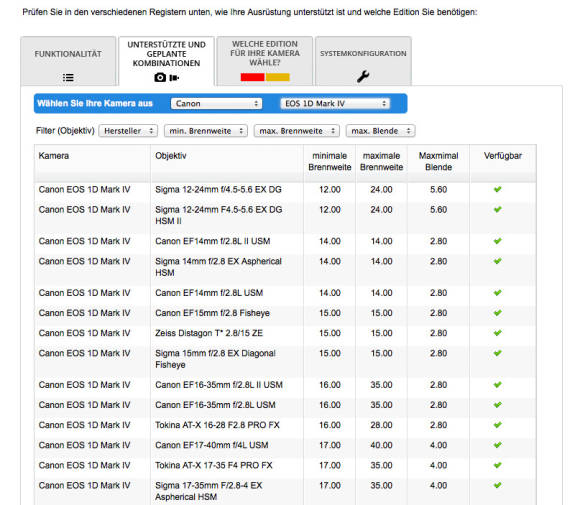Click green checkmark for Canon EF17-40mm row
580x505 pixels.
498,445
